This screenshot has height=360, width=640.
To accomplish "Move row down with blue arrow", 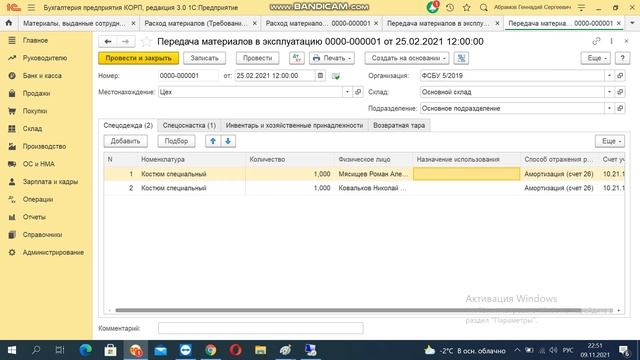I will coord(228,141).
